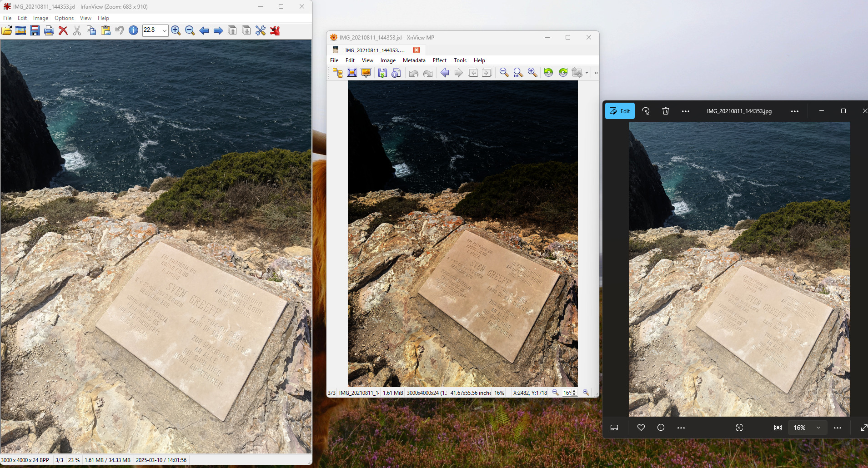This screenshot has width=868, height=468.
Task: Rotate image icon in Photos app
Action: [646, 111]
